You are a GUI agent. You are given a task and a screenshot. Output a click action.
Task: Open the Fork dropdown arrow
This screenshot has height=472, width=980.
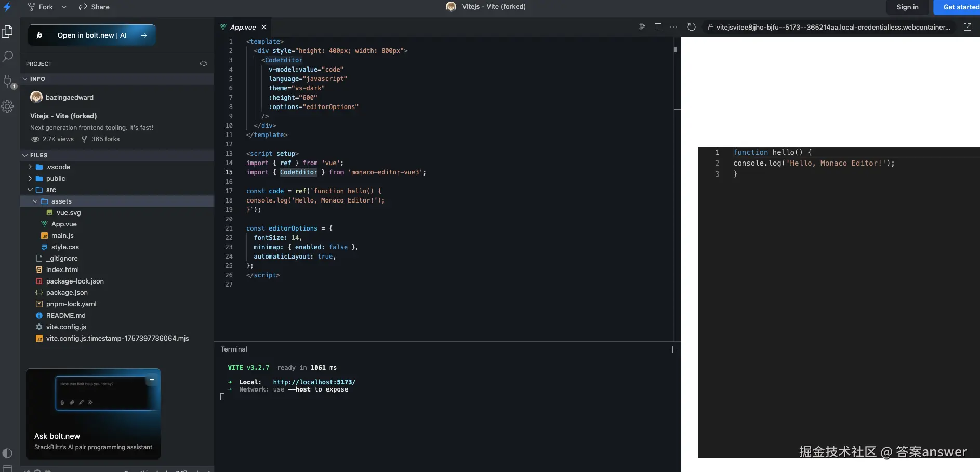coord(64,7)
